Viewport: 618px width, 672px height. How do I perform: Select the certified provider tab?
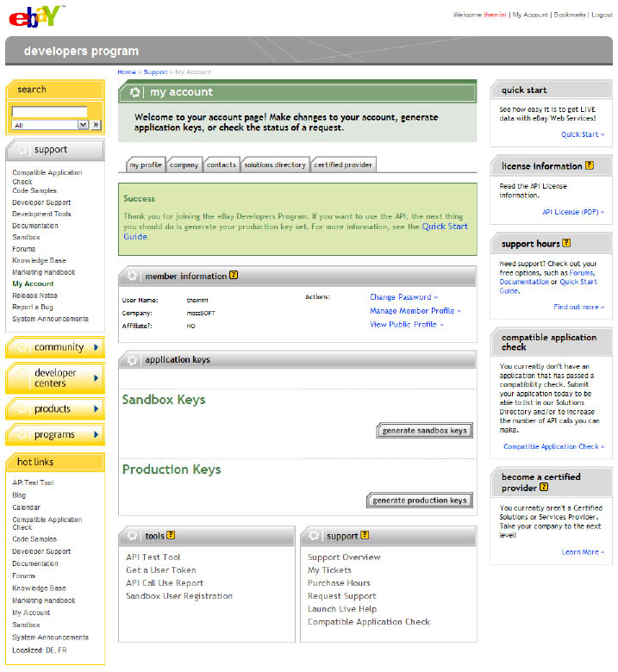(342, 165)
